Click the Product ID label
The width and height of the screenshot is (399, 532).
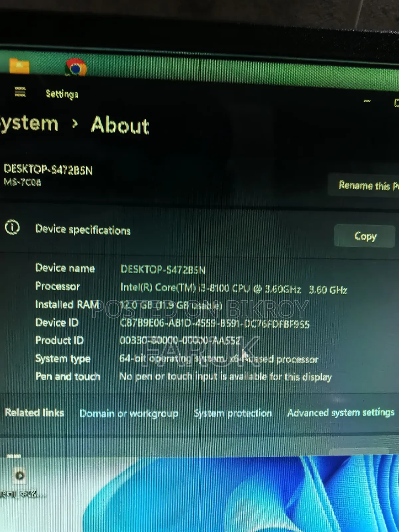[x=60, y=340]
